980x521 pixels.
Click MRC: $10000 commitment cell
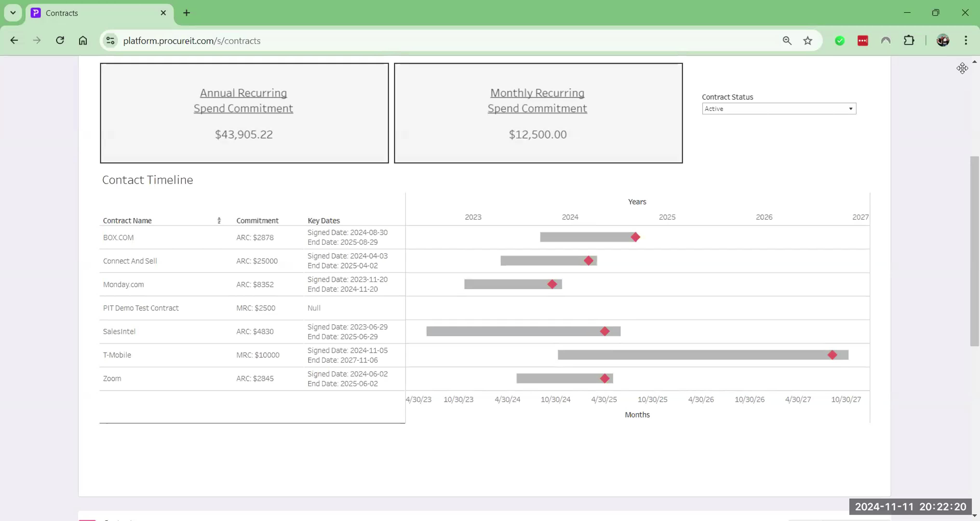(258, 355)
